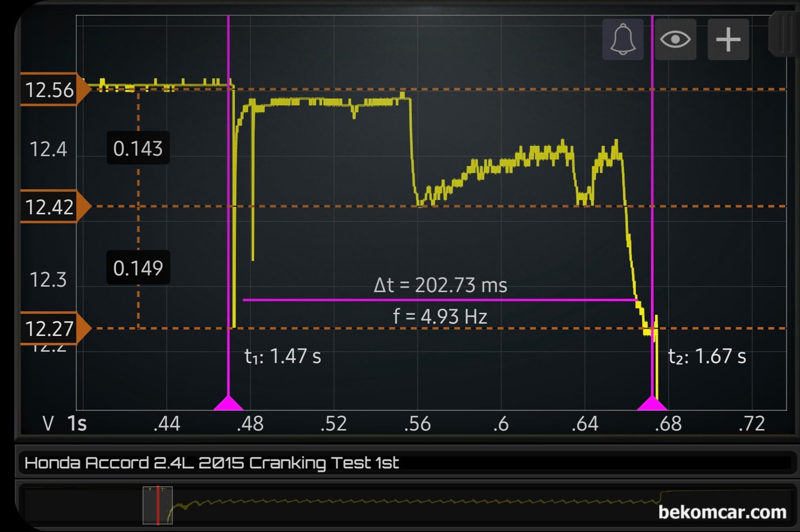The image size is (800, 532).
Task: Click the 0.149 voltage delta label
Action: [x=138, y=268]
